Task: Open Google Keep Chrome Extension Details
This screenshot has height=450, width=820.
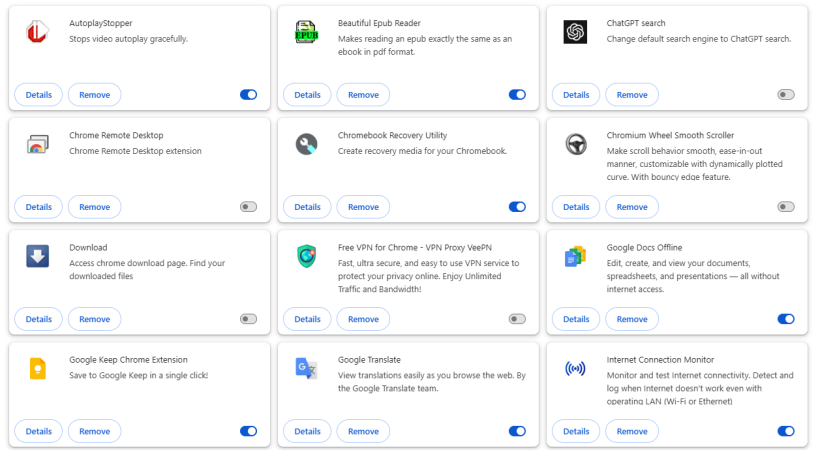Action: pos(39,431)
